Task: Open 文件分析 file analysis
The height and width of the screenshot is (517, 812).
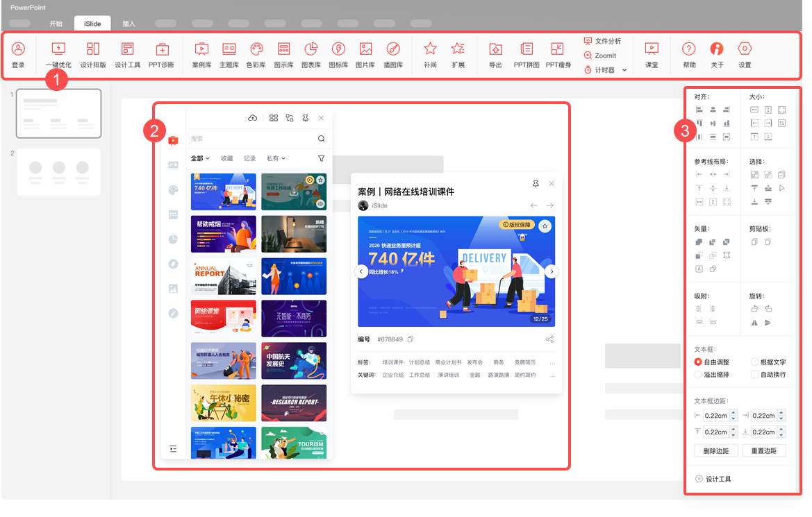Action: (x=603, y=41)
